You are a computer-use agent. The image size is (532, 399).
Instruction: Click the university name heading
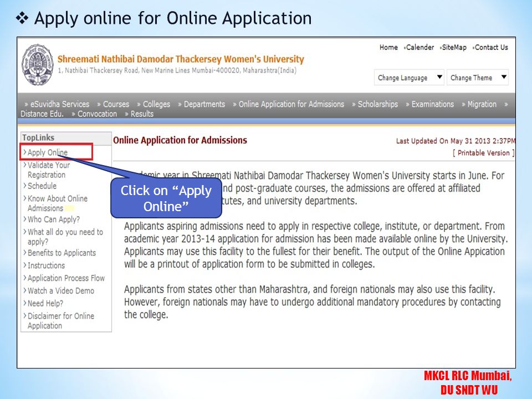point(181,59)
